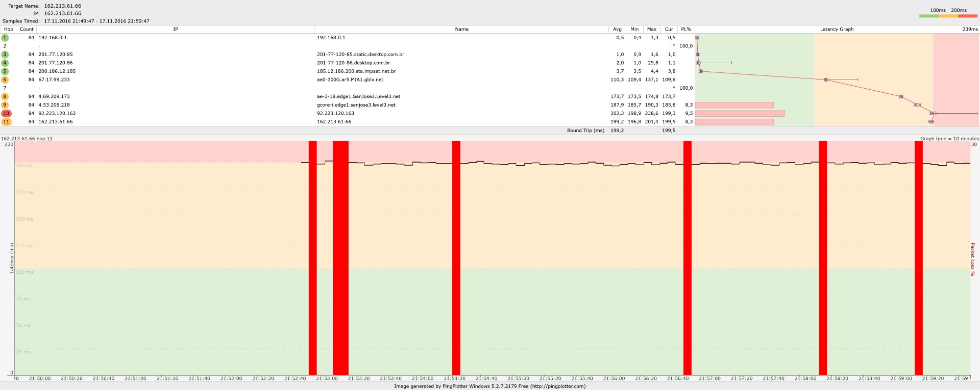Click the Min column header
This screenshot has height=390, width=980.
pyautogui.click(x=634, y=29)
